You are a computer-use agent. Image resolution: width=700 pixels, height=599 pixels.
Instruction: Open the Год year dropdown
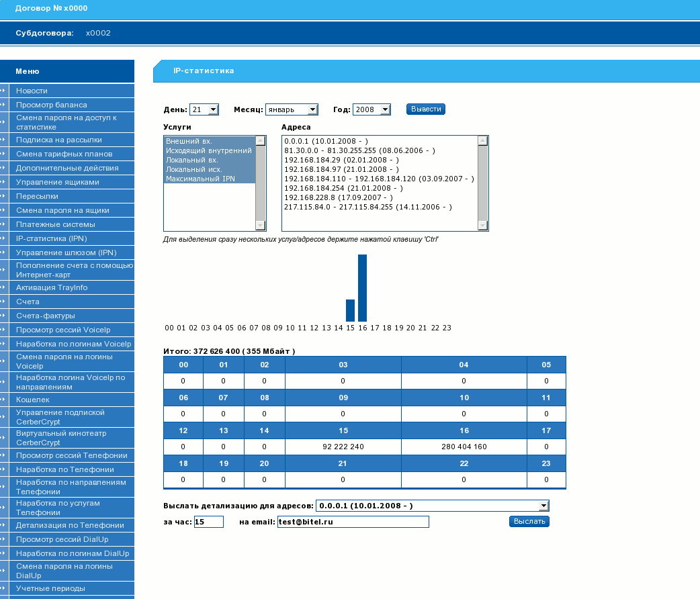click(x=385, y=109)
